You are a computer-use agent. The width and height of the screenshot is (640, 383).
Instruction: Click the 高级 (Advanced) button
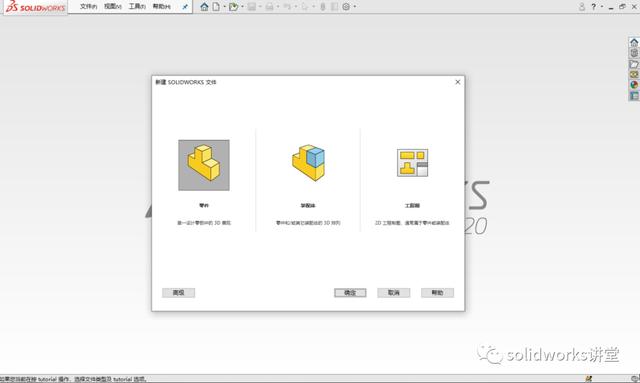point(178,293)
